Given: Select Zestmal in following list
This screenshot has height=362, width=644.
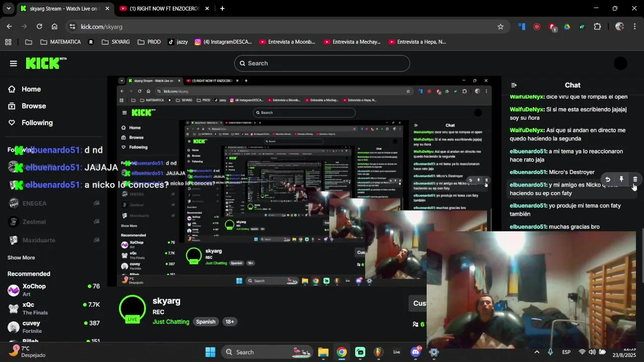Looking at the screenshot, I should click(34, 222).
